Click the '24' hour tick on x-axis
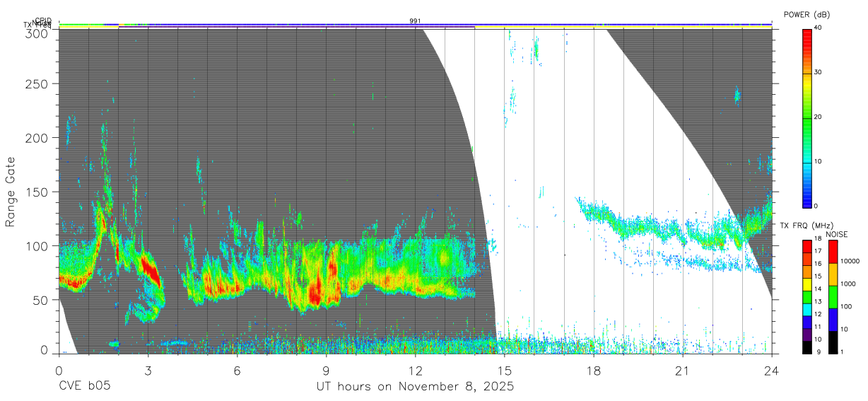 click(772, 370)
